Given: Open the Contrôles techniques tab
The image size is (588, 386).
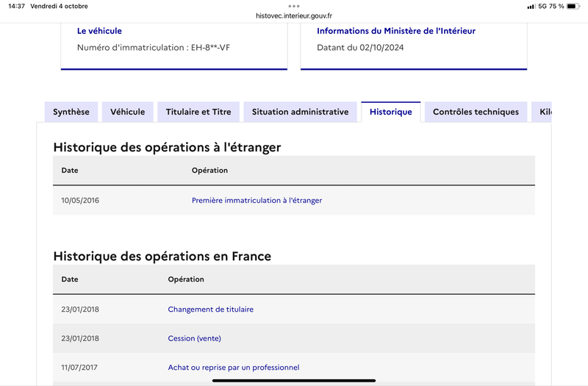Looking at the screenshot, I should (476, 112).
